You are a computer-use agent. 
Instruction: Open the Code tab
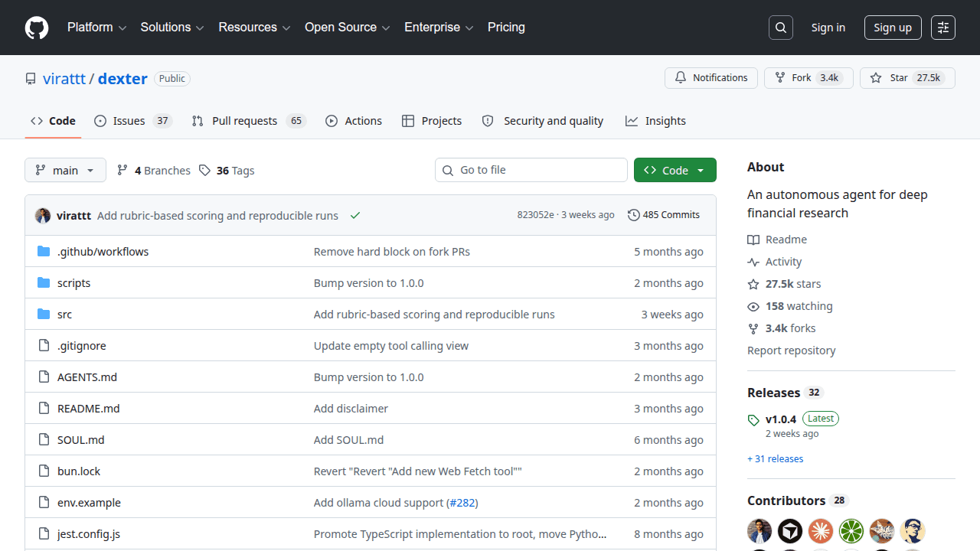click(x=53, y=121)
